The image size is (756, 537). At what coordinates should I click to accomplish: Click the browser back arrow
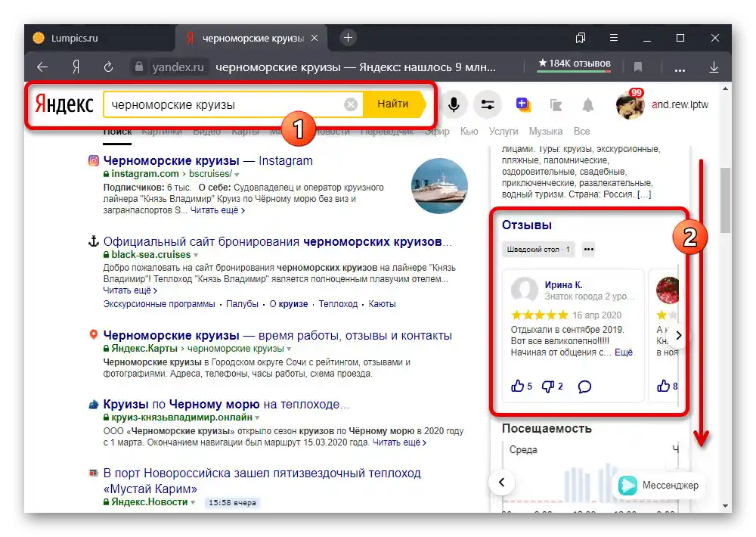pos(42,67)
